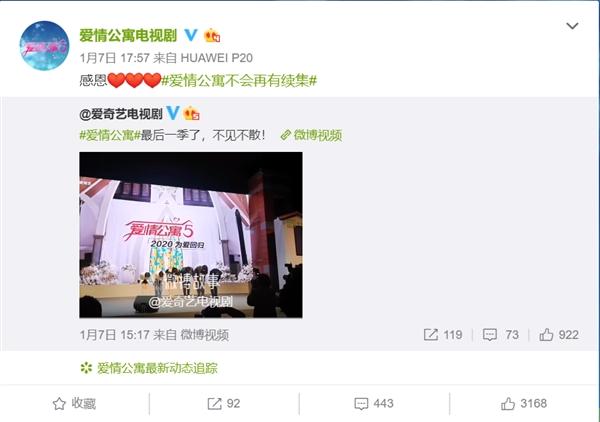The height and width of the screenshot is (422, 600).
Task: Toggle 收藏 star to favorite the post
Action: (74, 404)
